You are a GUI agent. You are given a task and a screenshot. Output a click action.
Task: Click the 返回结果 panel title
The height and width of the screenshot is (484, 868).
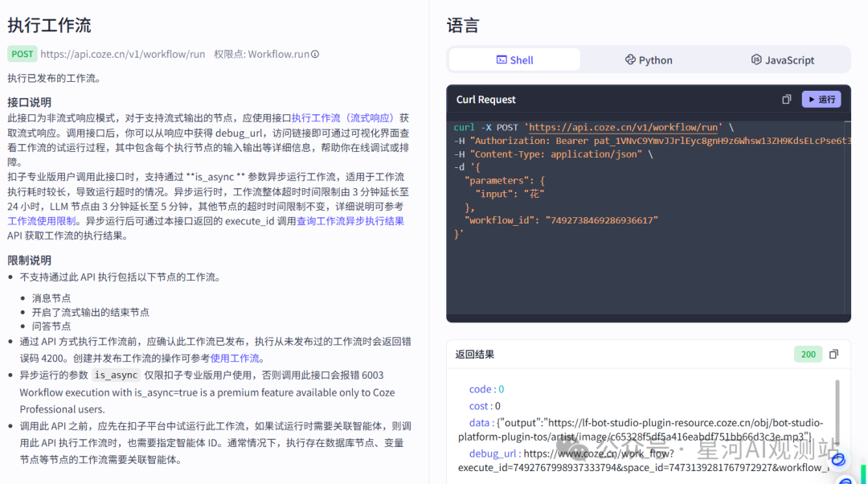pyautogui.click(x=474, y=355)
